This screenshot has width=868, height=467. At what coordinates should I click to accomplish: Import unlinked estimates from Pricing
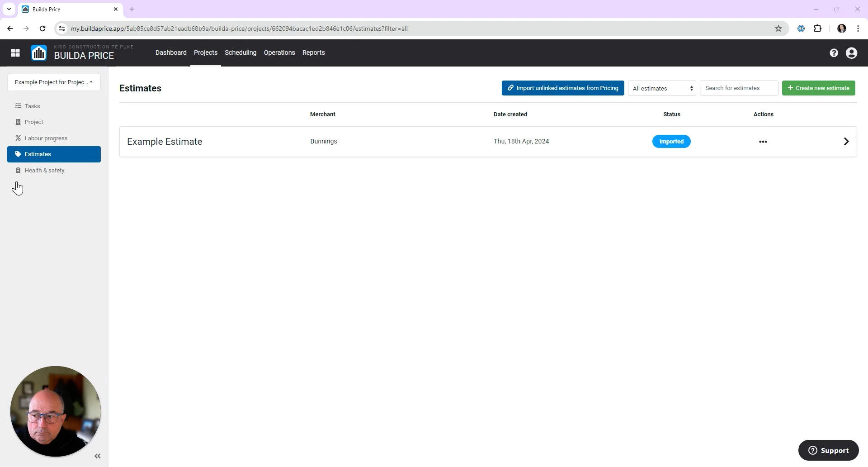[x=562, y=88]
